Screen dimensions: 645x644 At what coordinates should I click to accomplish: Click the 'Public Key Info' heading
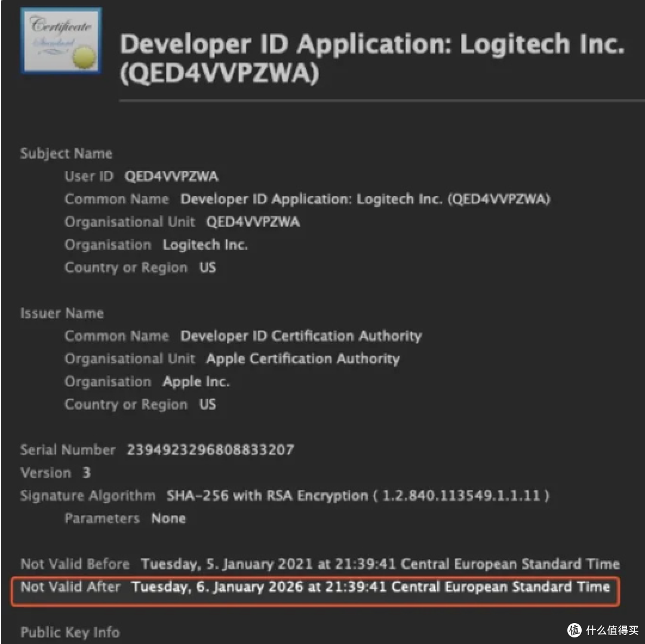(70, 632)
